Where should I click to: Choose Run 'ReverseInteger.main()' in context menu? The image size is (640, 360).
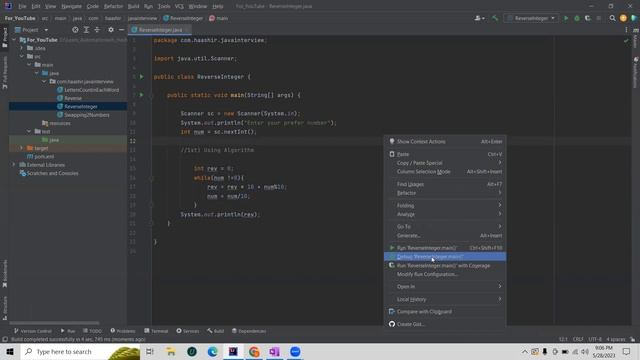445,248
